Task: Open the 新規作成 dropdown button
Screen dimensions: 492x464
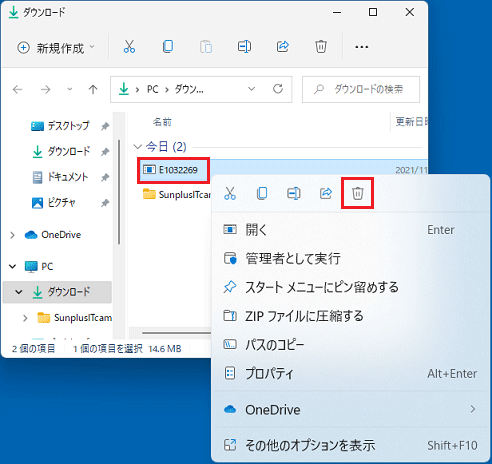Action: [x=56, y=48]
